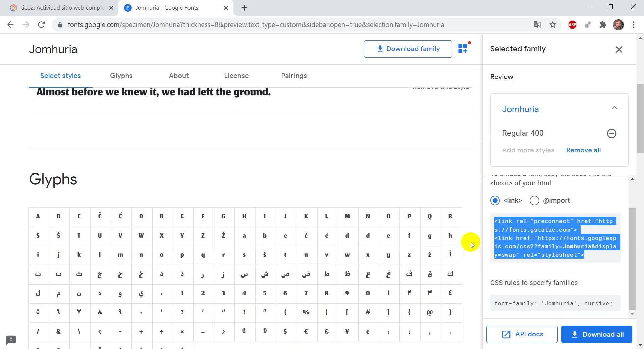Click Add more styles
Viewport: 644px width, 349px height.
pyautogui.click(x=528, y=150)
